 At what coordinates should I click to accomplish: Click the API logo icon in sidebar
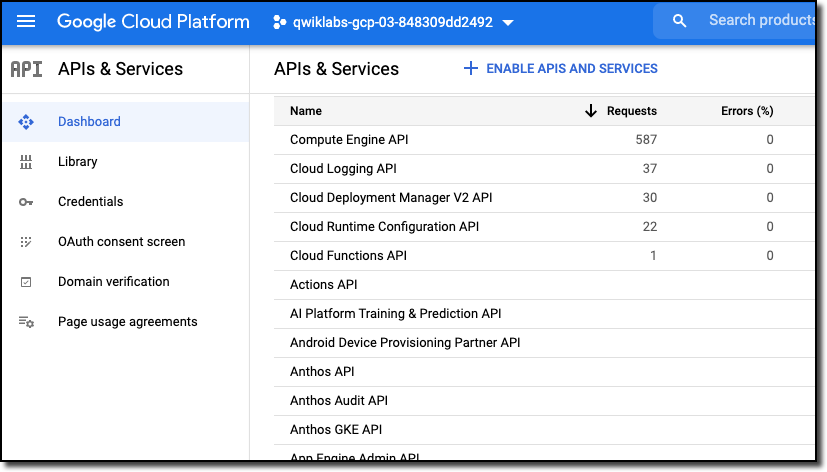click(x=26, y=69)
